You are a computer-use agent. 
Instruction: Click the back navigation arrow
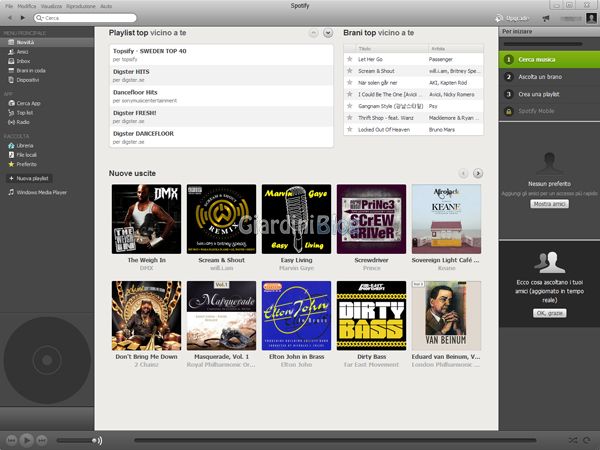[10, 18]
